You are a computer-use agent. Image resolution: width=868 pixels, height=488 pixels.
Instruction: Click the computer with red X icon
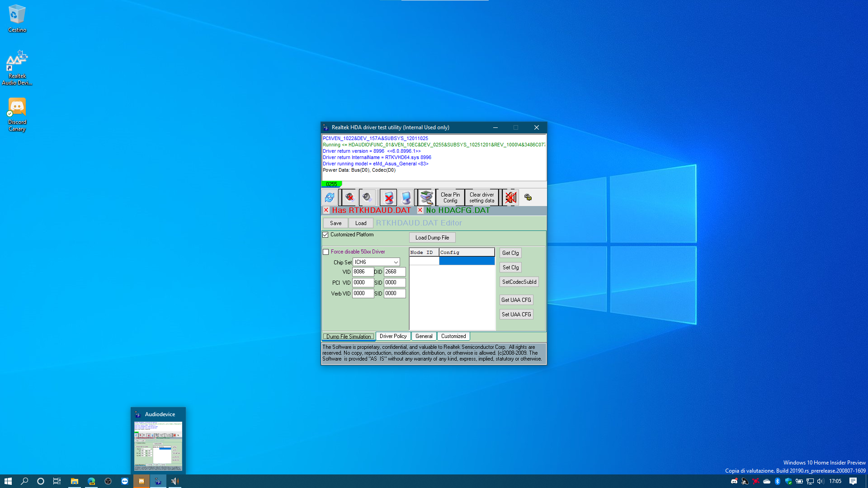[388, 197]
